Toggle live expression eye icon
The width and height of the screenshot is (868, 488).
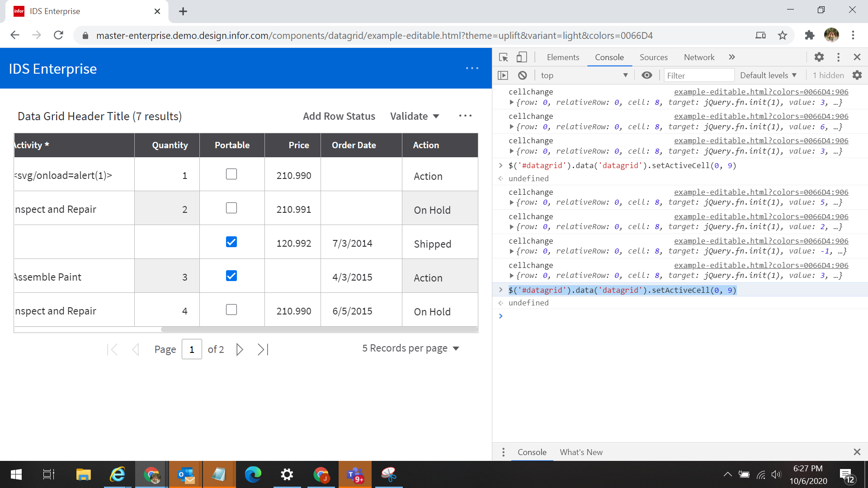click(x=647, y=75)
